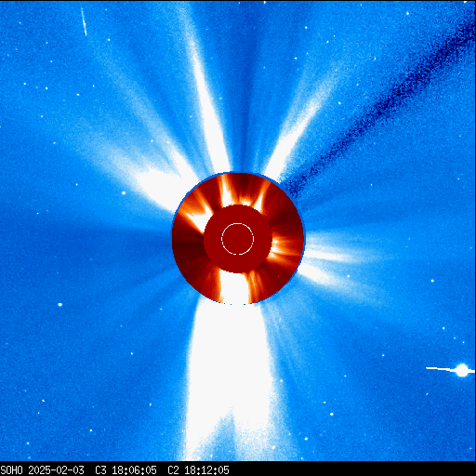Click the white circle marking the solar disk
476x476 pixels.
click(238, 239)
